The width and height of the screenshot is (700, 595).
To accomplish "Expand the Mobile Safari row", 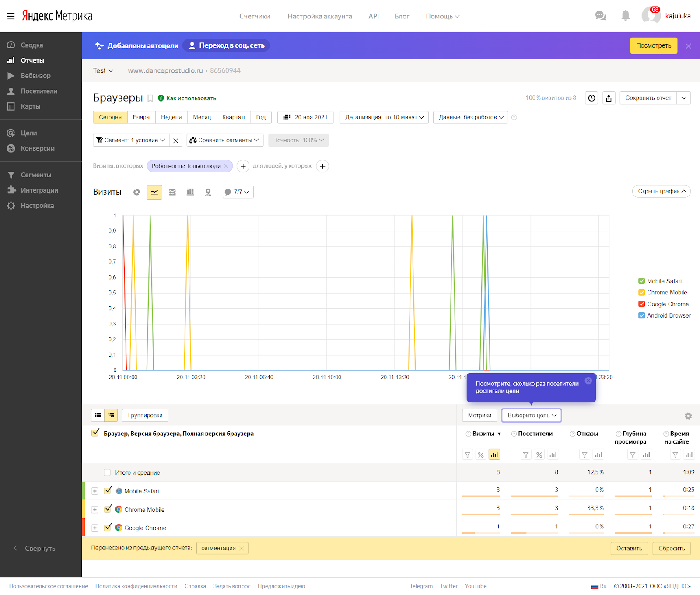I will point(95,491).
